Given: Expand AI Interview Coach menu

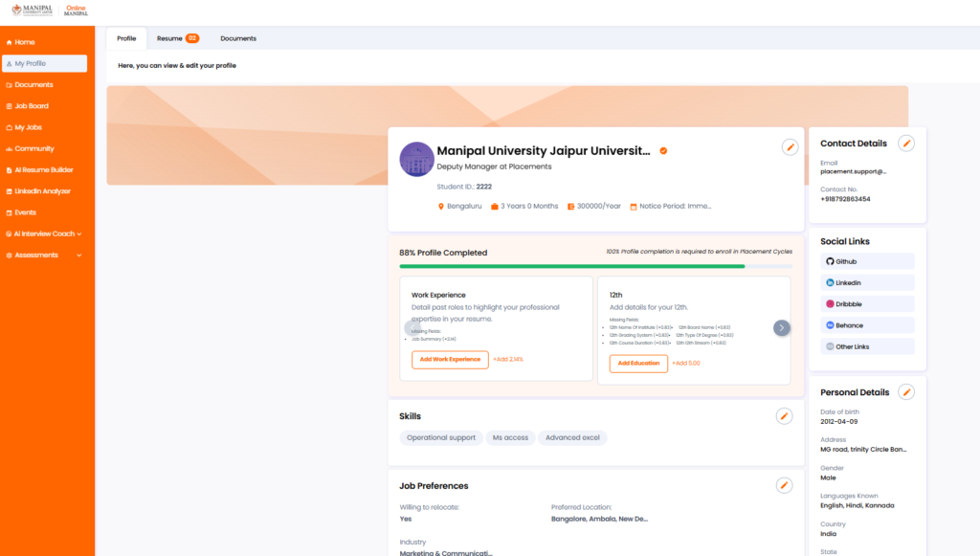Looking at the screenshot, I should point(47,234).
